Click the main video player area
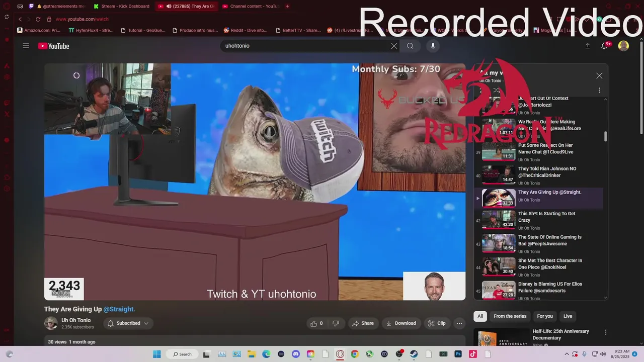 point(255,182)
